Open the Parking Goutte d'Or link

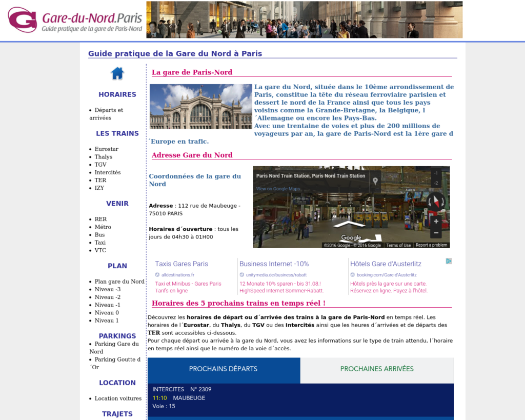click(115, 364)
